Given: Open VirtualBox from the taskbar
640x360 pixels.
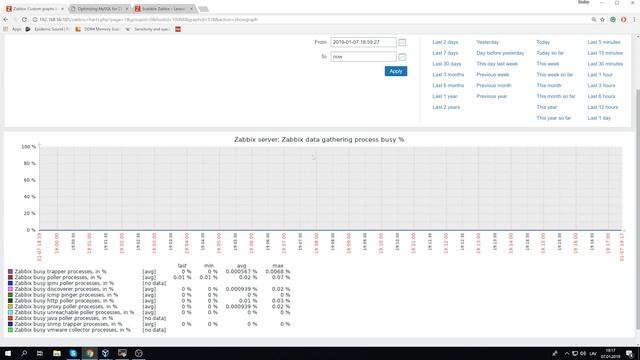Looking at the screenshot, I should click(105, 353).
